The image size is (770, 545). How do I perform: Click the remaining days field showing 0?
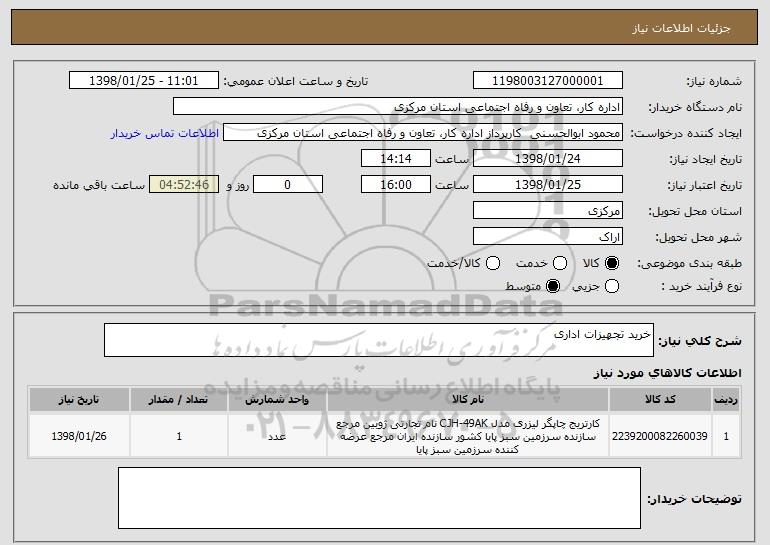288,185
